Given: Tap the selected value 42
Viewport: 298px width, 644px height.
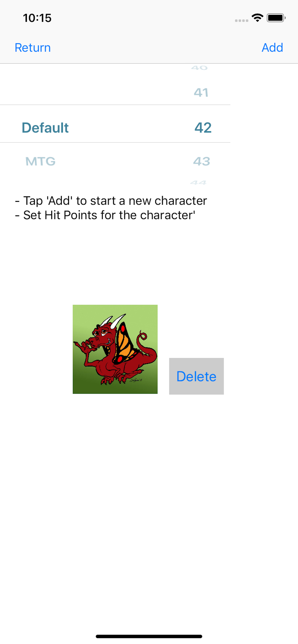Looking at the screenshot, I should (203, 127).
